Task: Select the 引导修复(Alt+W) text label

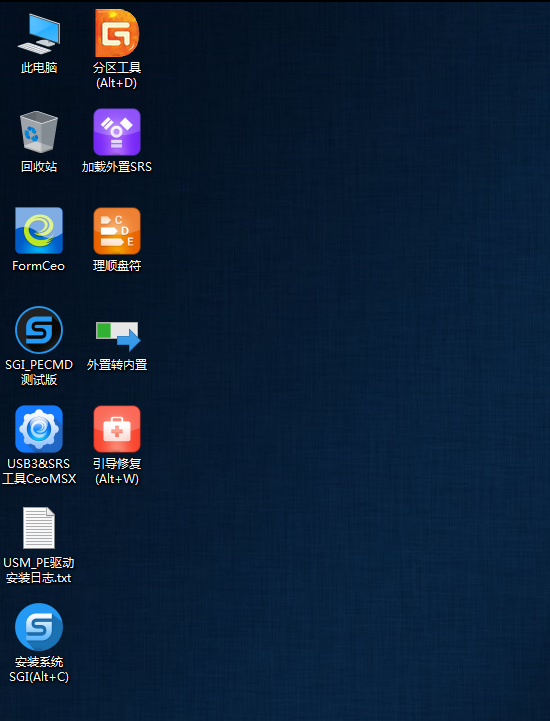Action: pos(117,471)
